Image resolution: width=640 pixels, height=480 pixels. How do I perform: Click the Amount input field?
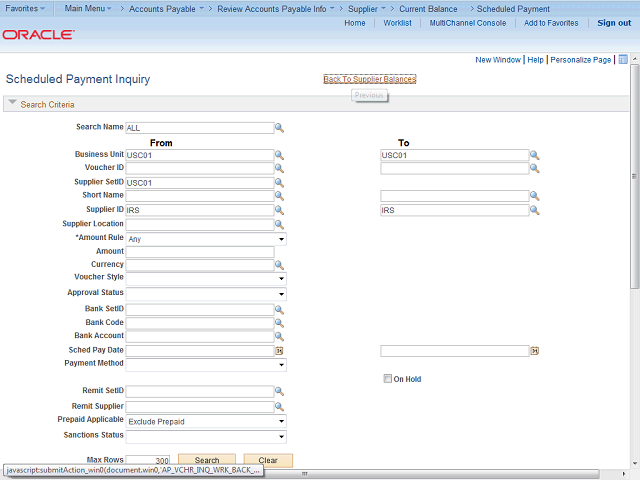pyautogui.click(x=200, y=252)
